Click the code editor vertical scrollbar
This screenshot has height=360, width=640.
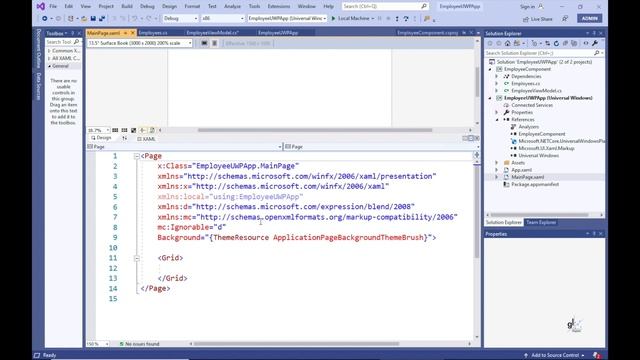(476, 210)
